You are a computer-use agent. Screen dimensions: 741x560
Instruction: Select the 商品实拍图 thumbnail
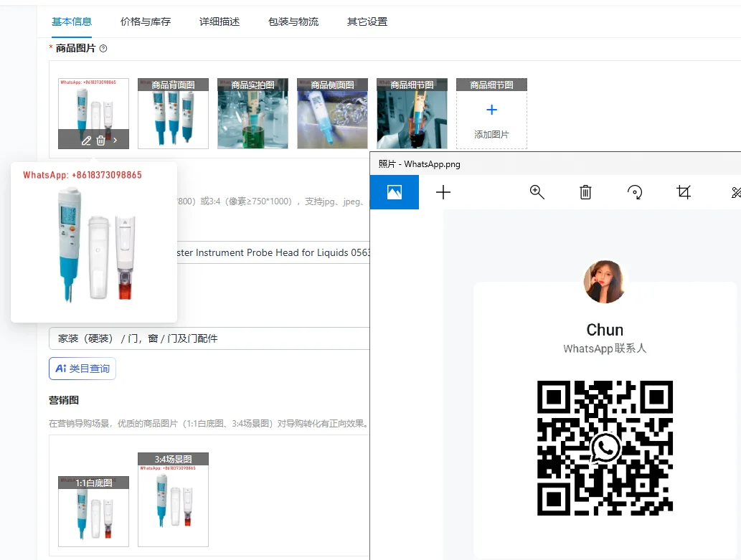pos(252,115)
